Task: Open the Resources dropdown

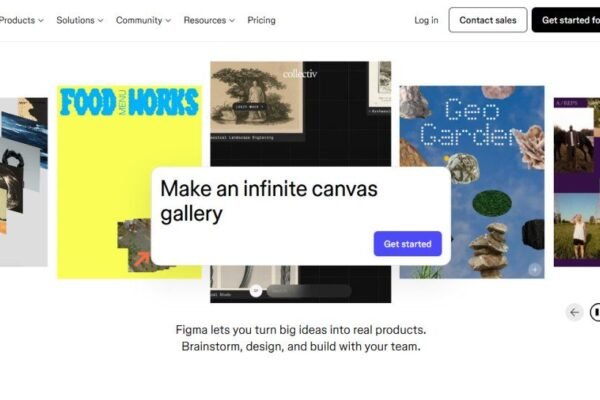Action: [209, 20]
